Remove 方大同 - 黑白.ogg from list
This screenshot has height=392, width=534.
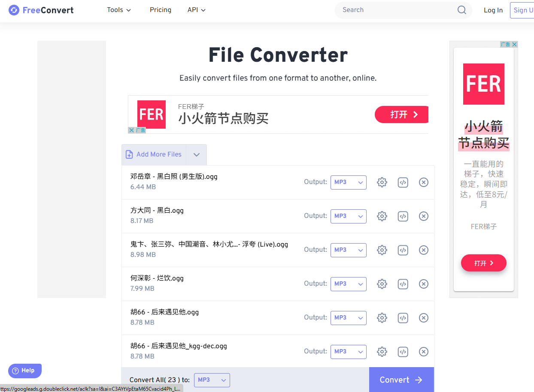click(424, 216)
